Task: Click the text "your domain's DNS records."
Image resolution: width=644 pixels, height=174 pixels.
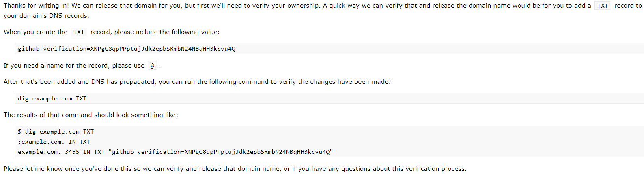Action: [x=46, y=16]
